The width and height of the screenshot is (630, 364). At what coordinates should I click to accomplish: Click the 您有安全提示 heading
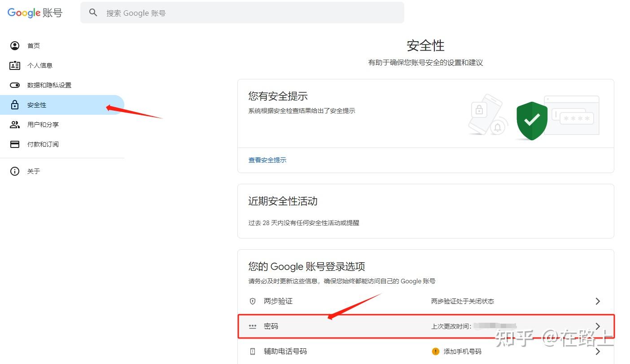tap(278, 96)
